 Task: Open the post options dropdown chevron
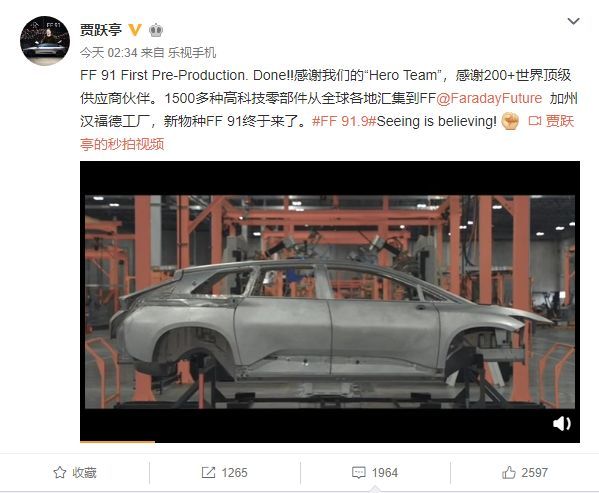(573, 21)
